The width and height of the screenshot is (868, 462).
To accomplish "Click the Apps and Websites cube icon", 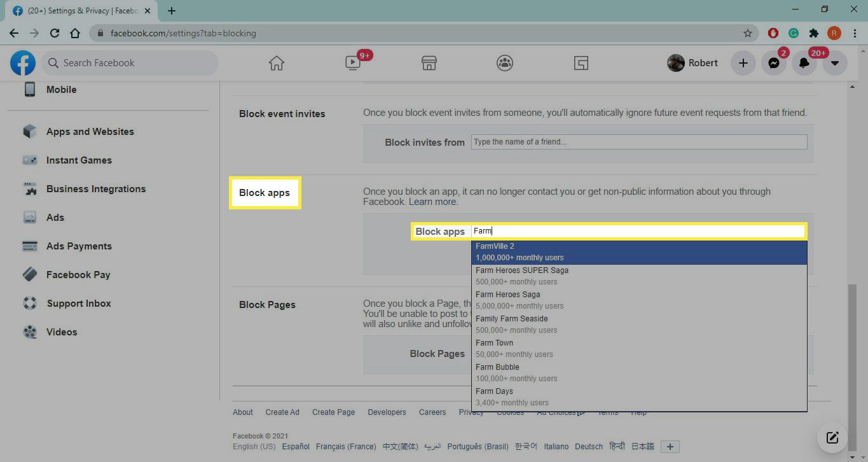I will [30, 132].
